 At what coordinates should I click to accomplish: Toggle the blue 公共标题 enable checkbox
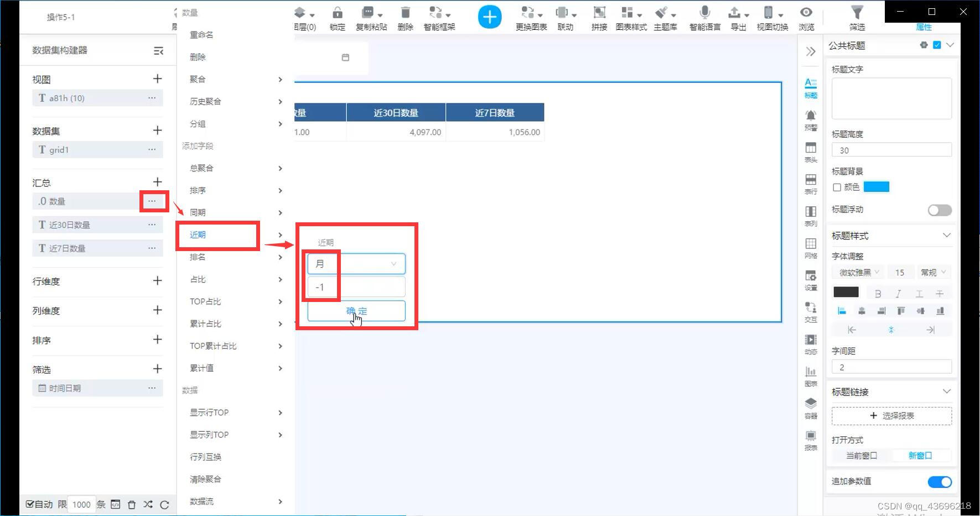(937, 45)
